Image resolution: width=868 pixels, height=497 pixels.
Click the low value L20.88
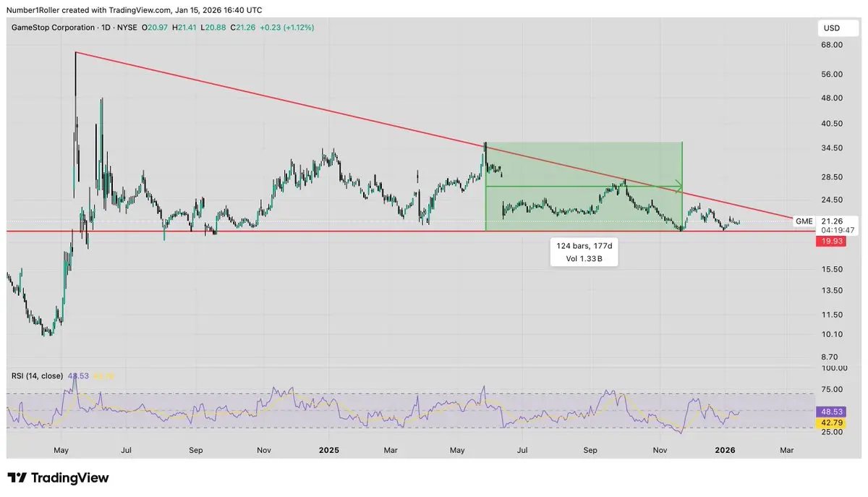pos(213,27)
